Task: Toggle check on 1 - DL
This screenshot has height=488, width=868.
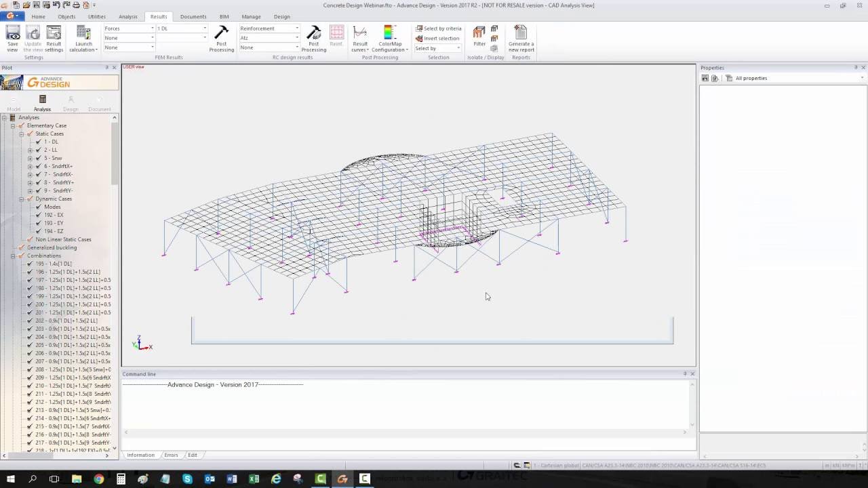Action: click(39, 142)
